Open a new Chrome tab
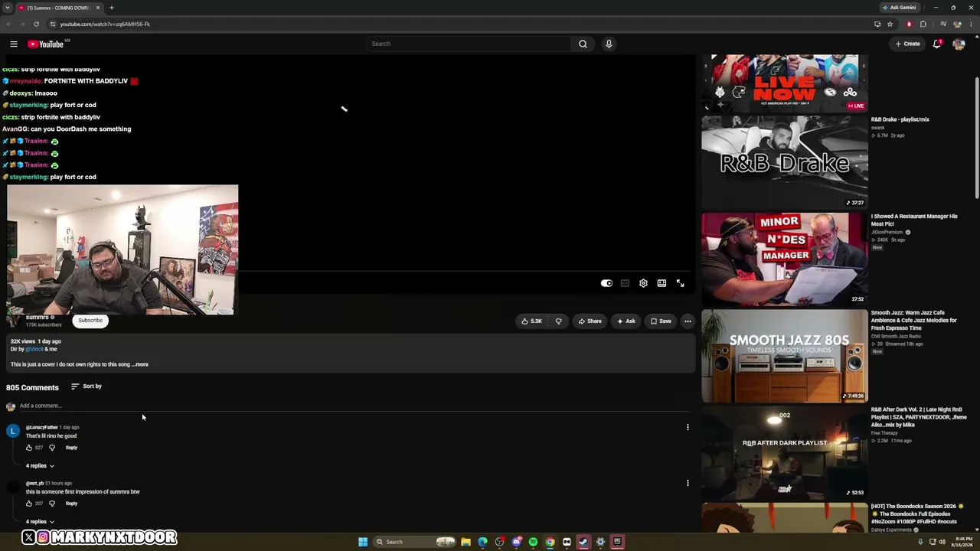This screenshot has width=980, height=551. 111,8
